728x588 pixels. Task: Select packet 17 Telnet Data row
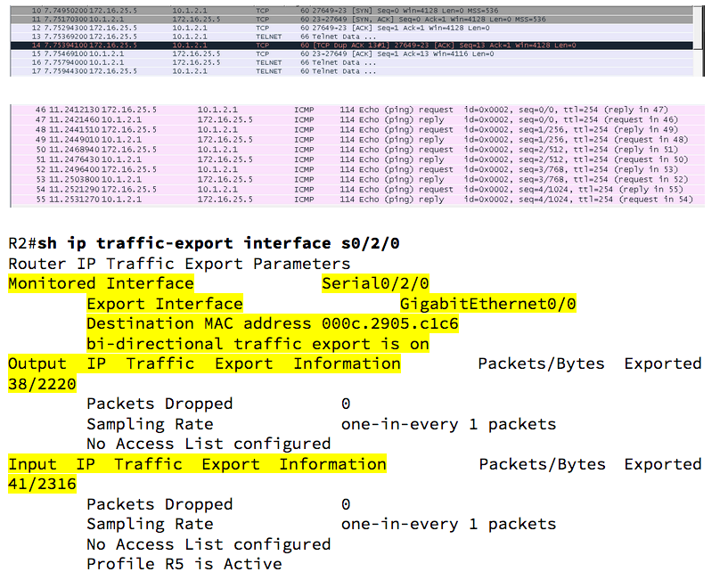pos(351,71)
